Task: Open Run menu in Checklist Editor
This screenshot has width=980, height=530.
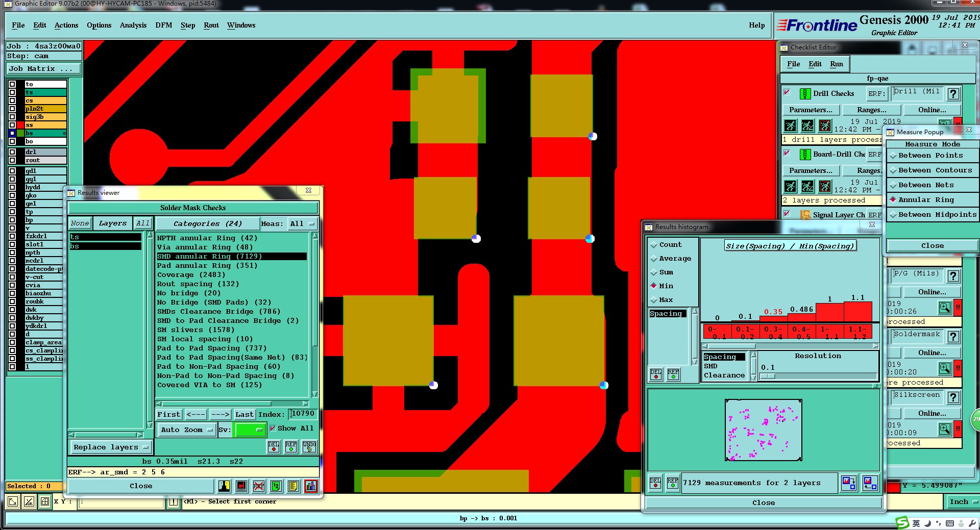Action: (837, 64)
